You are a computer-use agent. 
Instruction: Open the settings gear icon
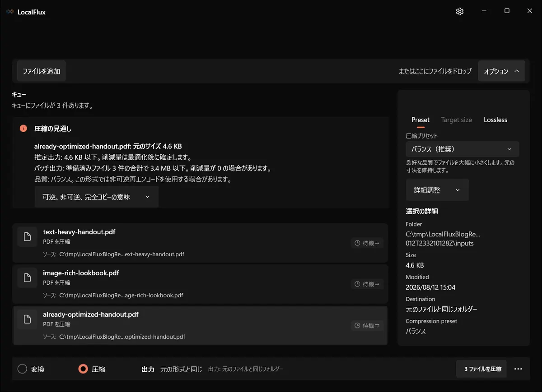coord(460,12)
